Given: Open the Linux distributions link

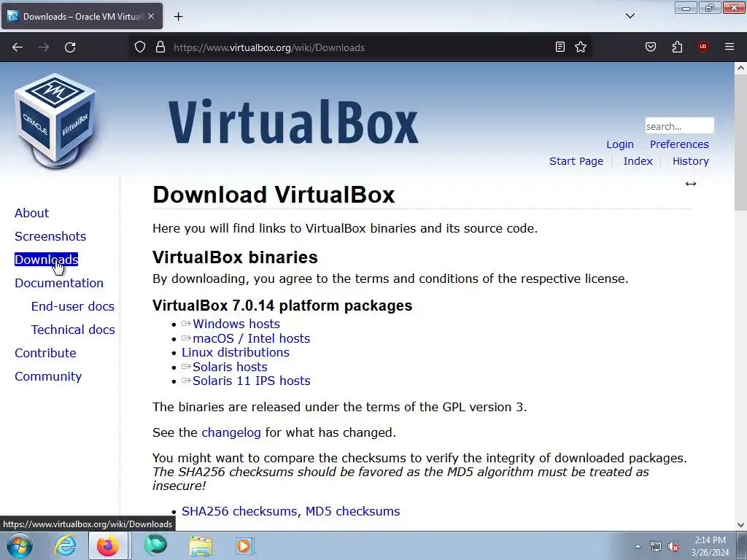Looking at the screenshot, I should click(236, 352).
